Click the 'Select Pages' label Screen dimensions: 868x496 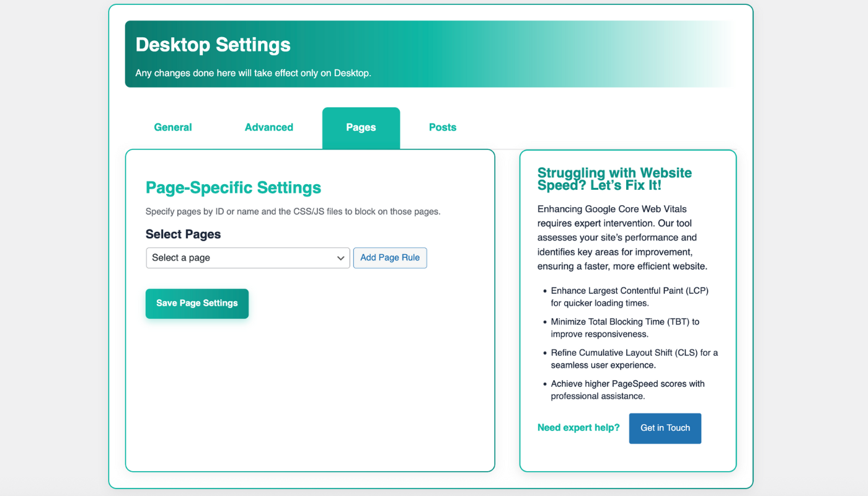pyautogui.click(x=183, y=234)
